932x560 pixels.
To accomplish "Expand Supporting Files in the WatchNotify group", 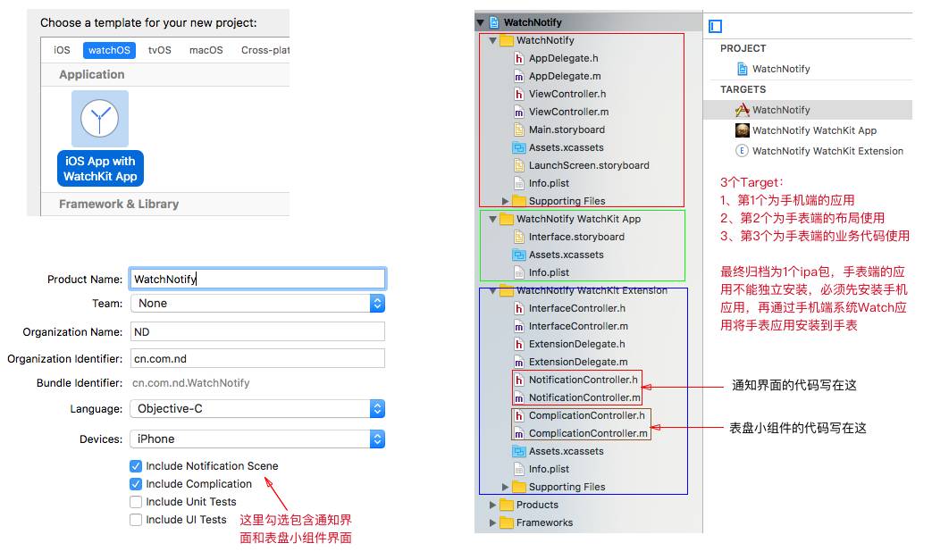I will [x=505, y=201].
